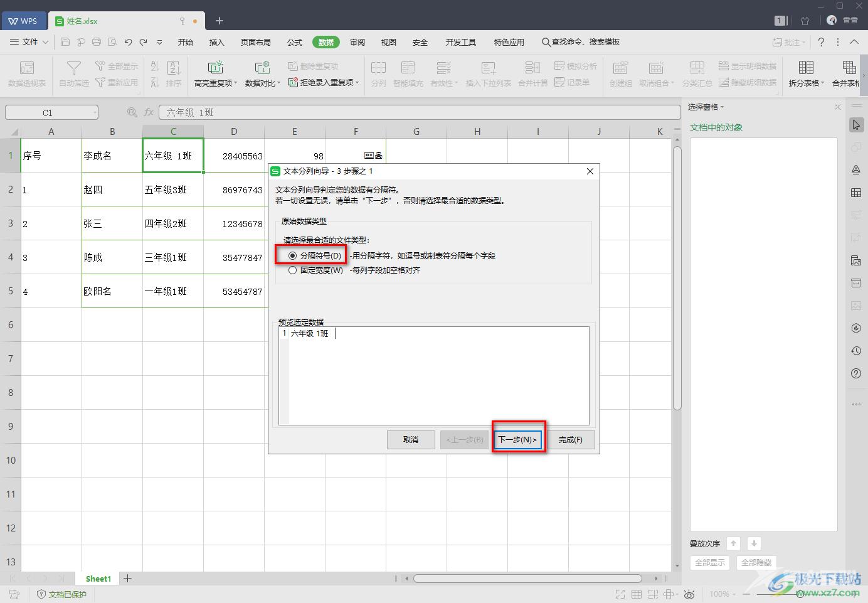Click the column D header
This screenshot has height=603, width=868.
[234, 131]
